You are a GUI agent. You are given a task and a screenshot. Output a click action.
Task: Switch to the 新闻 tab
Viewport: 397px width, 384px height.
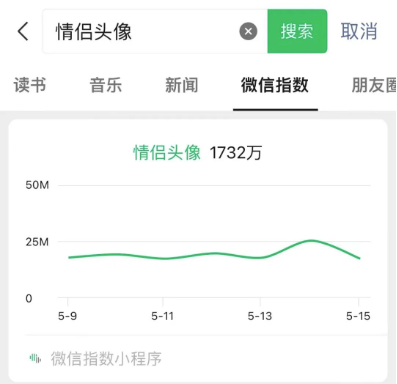[182, 85]
